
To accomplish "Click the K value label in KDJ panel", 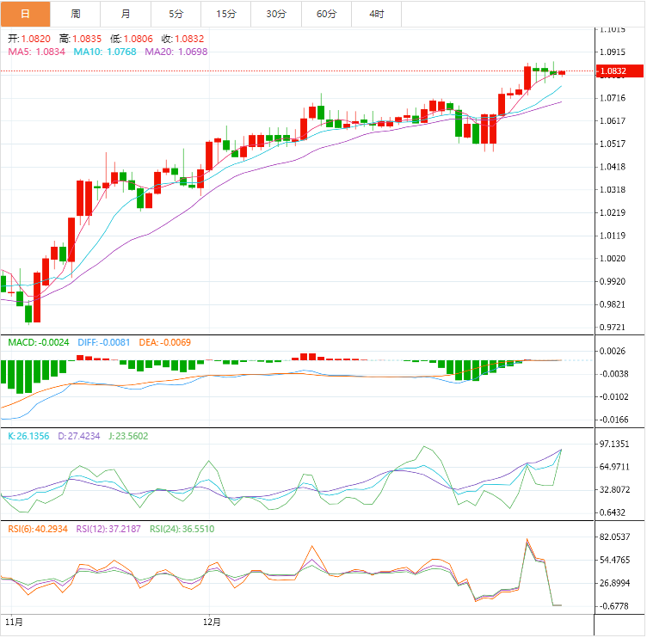I will click(30, 436).
